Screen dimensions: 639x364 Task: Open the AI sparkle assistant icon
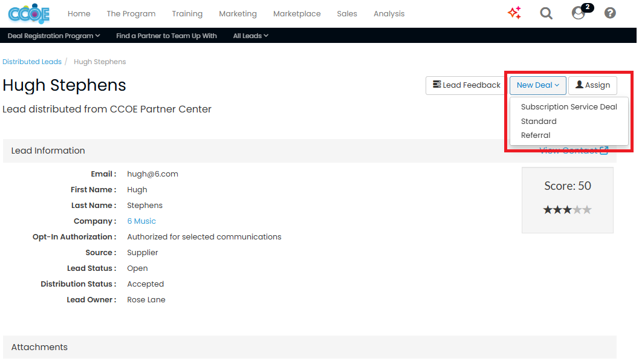[514, 13]
